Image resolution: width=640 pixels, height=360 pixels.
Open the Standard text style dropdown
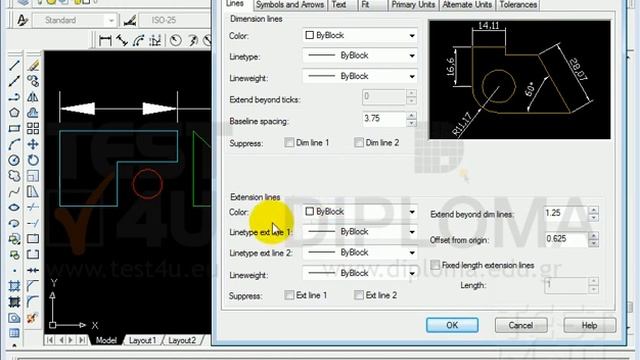tap(76, 20)
